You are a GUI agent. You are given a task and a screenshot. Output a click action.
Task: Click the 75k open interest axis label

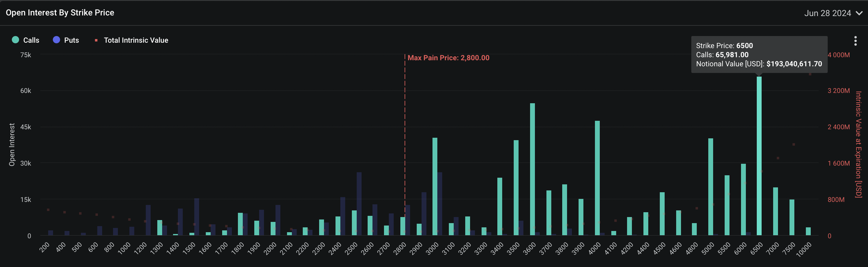click(25, 55)
